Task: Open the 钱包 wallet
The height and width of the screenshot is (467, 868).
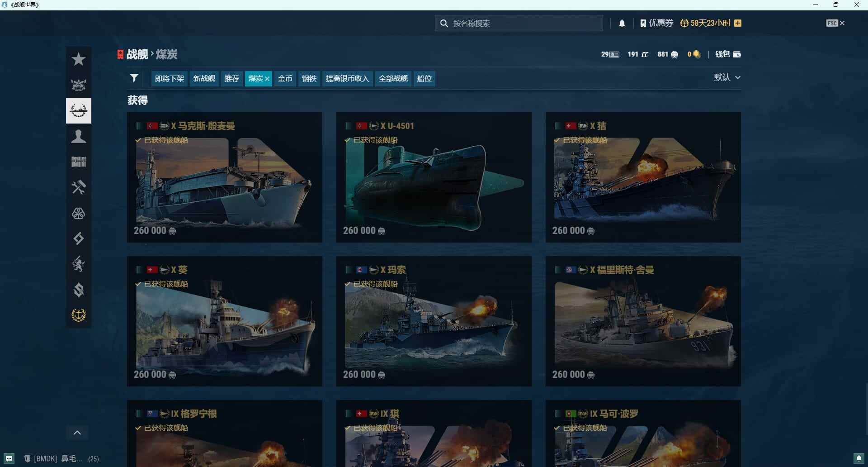Action: pos(728,54)
